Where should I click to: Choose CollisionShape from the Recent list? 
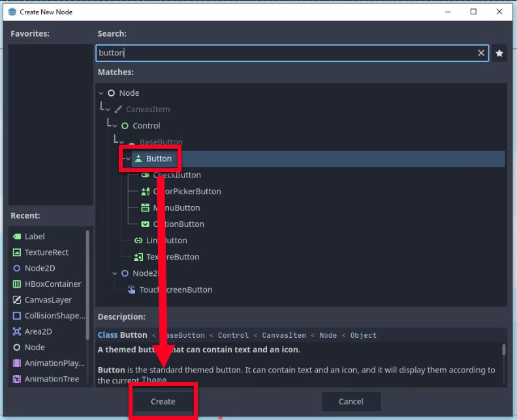[x=55, y=316]
